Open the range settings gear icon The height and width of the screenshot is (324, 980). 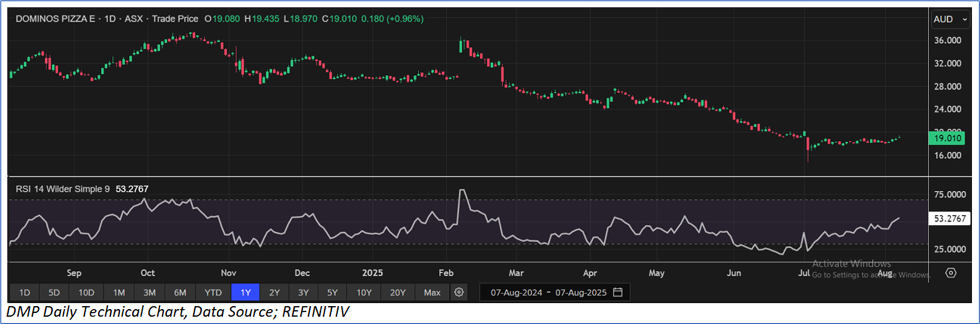pyautogui.click(x=459, y=292)
